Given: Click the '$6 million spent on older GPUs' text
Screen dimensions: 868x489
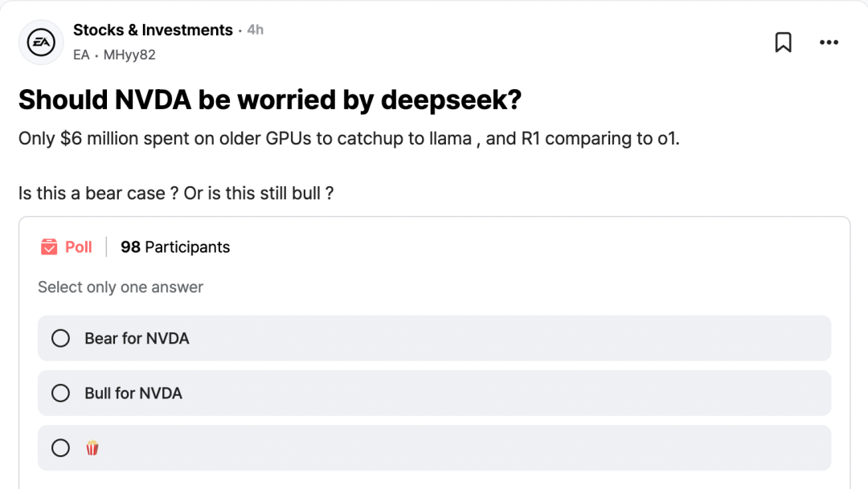Looking at the screenshot, I should 185,138.
